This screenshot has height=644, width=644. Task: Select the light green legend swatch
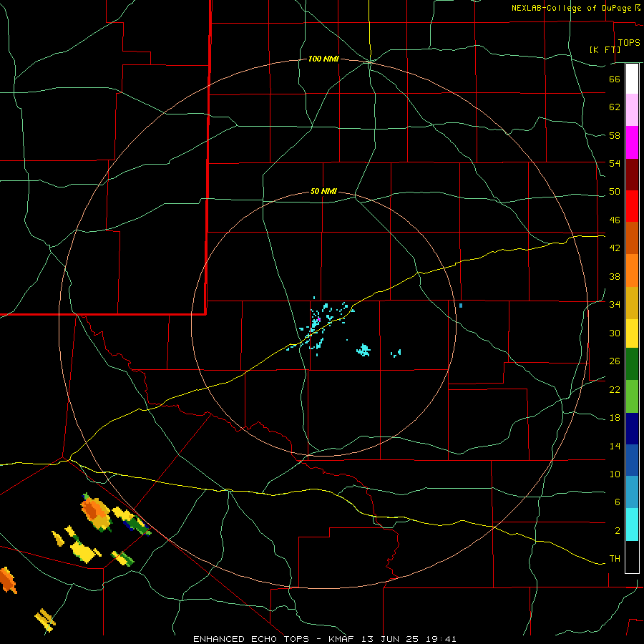pos(632,396)
